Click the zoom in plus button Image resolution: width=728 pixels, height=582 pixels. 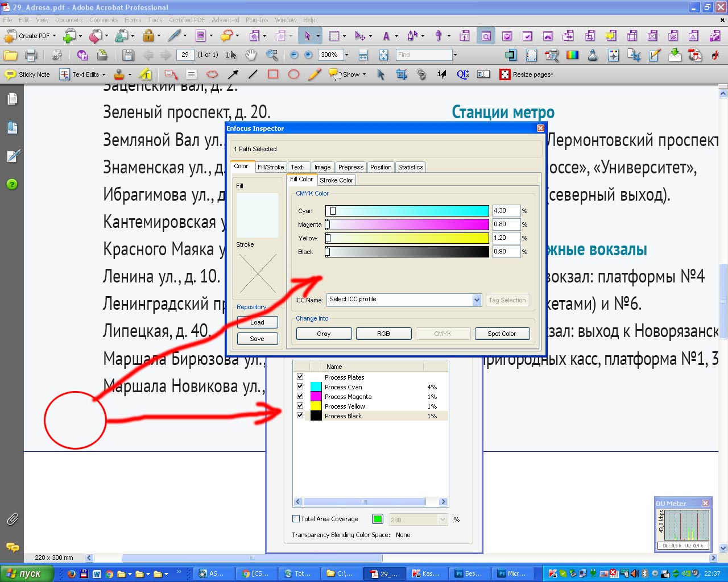308,55
